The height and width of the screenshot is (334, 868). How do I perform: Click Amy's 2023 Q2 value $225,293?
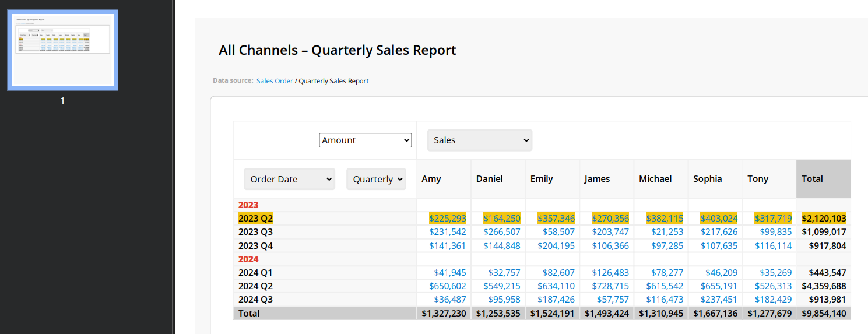447,219
